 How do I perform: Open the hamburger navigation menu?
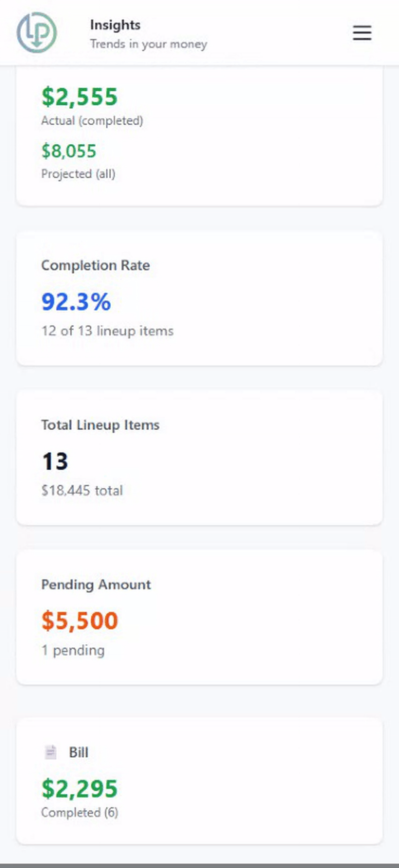[362, 32]
